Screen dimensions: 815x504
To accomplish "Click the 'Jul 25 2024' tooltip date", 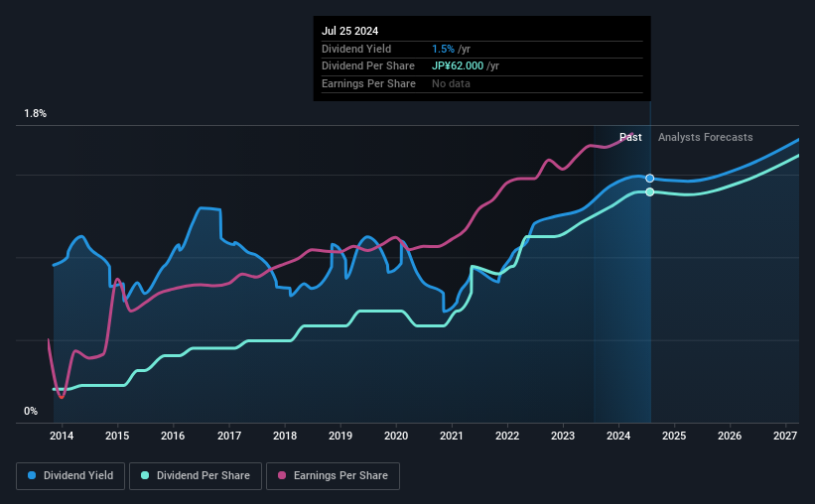I will point(349,31).
